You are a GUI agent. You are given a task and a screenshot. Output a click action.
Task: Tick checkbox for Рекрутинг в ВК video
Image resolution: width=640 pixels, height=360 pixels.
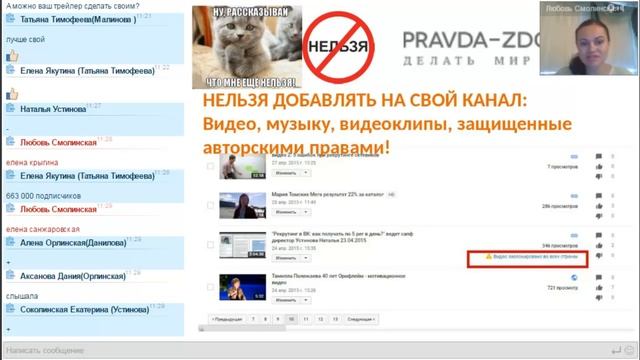point(210,245)
